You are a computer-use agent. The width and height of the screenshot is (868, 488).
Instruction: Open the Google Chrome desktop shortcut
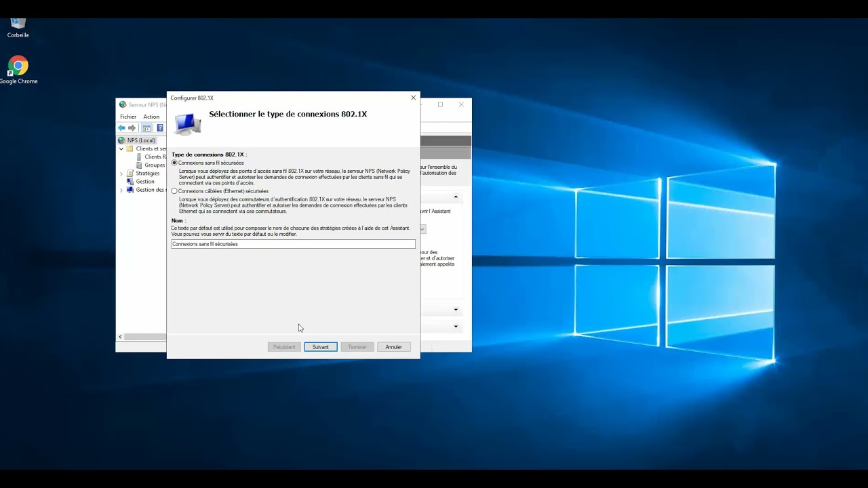click(18, 70)
